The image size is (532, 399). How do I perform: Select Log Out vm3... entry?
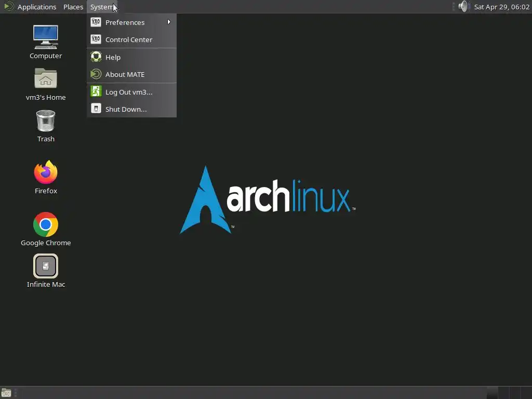131,92
